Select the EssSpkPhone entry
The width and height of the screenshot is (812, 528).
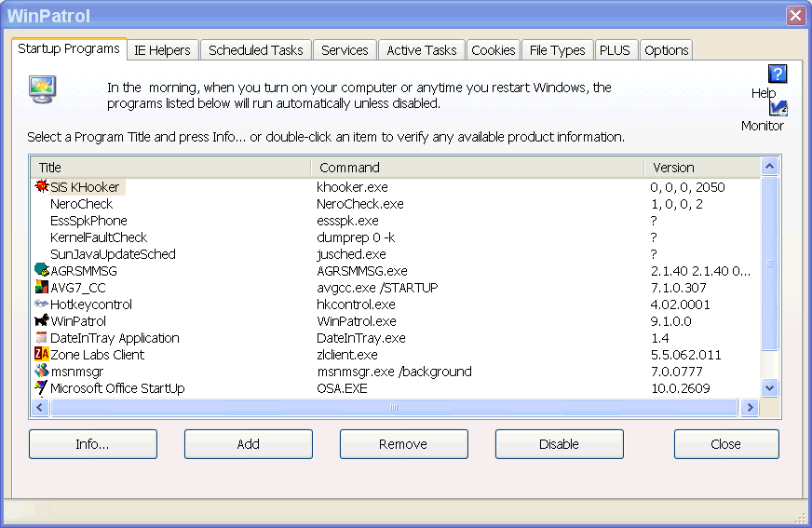tap(88, 221)
